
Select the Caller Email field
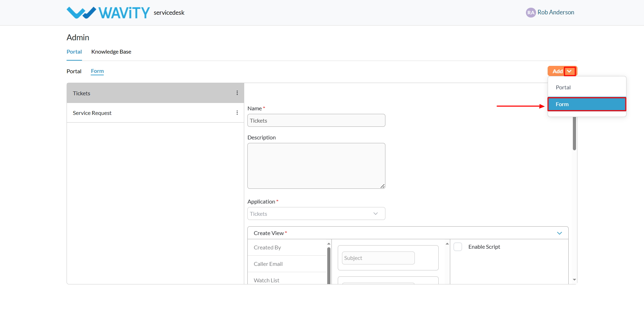(x=287, y=264)
